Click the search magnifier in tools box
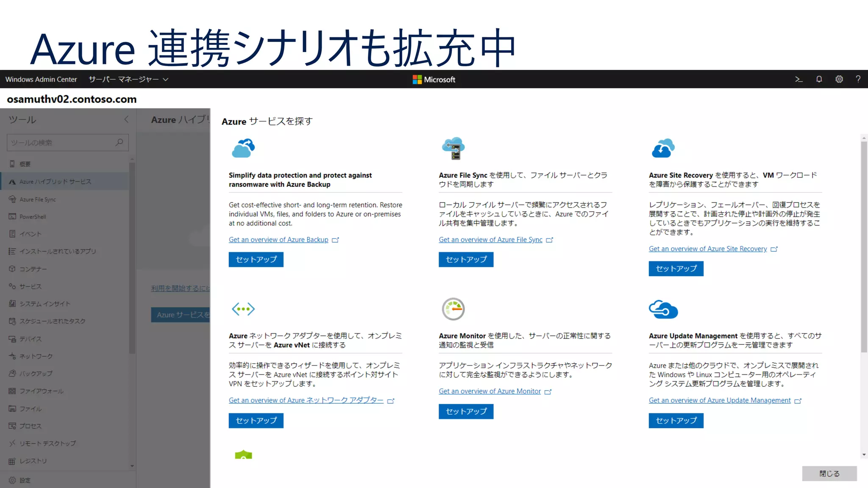This screenshot has height=488, width=868. 120,142
